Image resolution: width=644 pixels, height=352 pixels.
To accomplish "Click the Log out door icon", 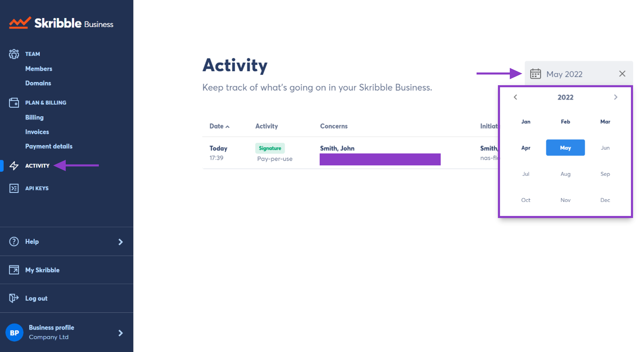I will point(14,298).
